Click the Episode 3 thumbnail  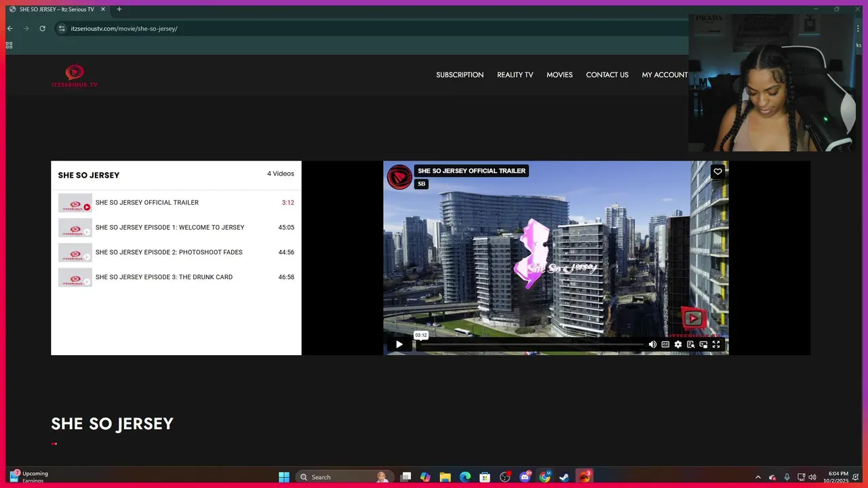pos(75,277)
